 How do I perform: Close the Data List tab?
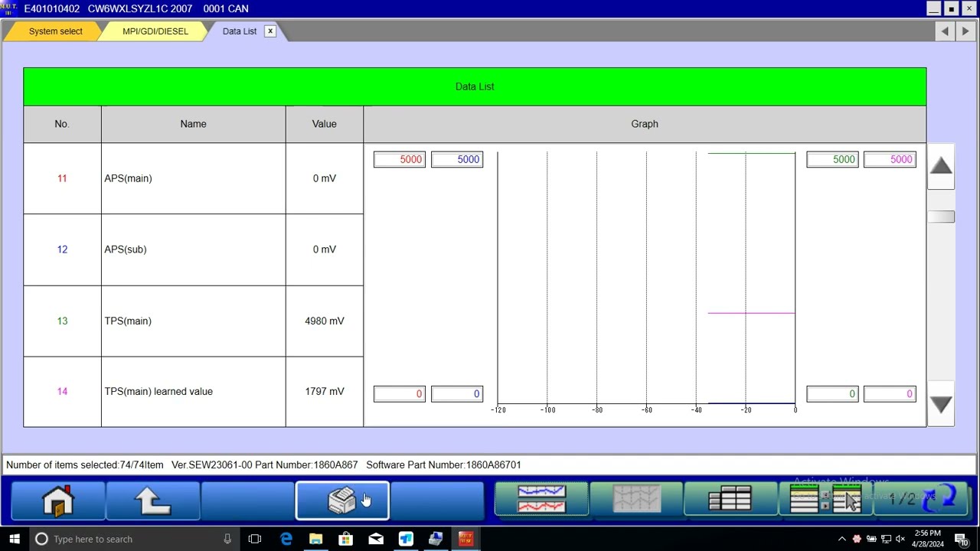[270, 31]
